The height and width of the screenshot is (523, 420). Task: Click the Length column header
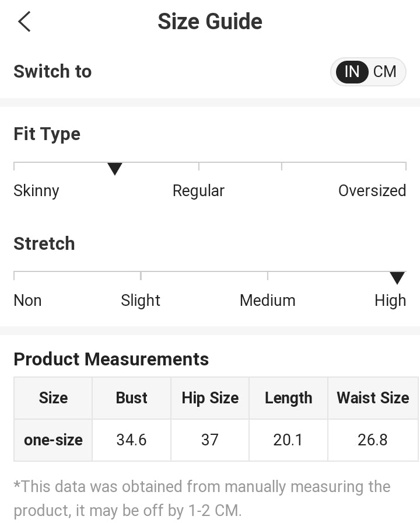click(x=288, y=398)
